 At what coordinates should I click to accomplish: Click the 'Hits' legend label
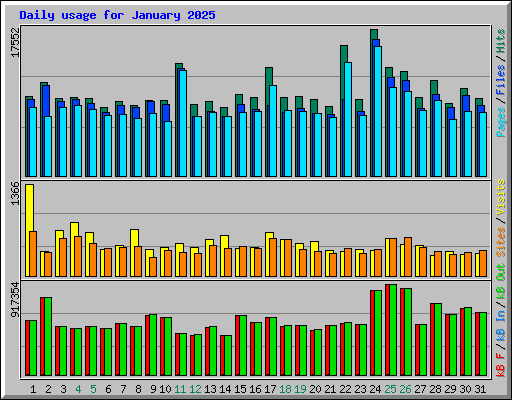click(x=501, y=41)
